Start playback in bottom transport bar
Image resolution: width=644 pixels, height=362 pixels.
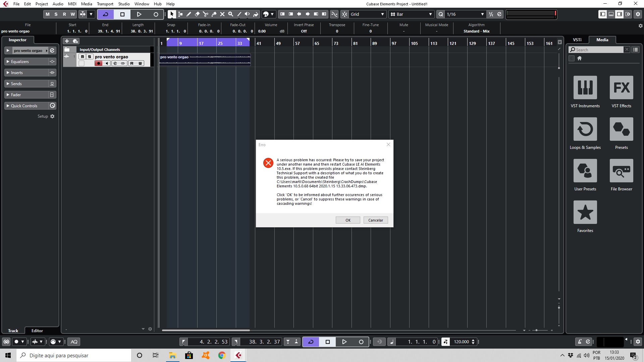(x=344, y=342)
